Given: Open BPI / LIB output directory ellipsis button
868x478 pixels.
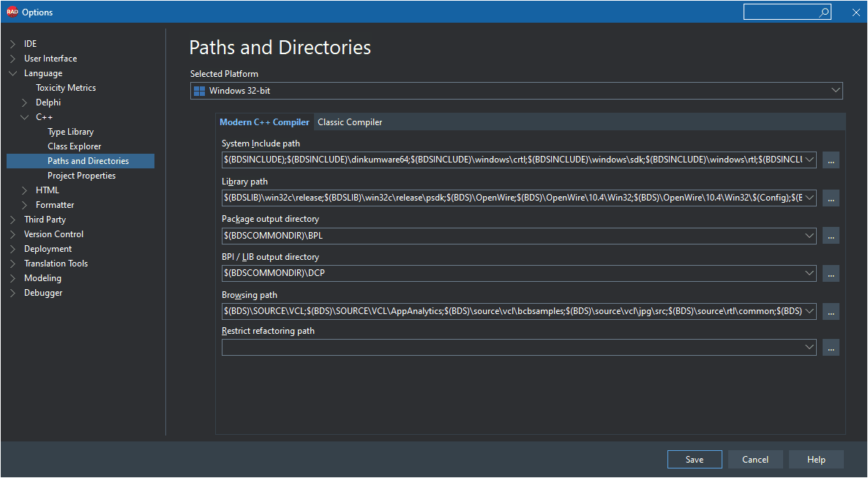Looking at the screenshot, I should click(831, 273).
